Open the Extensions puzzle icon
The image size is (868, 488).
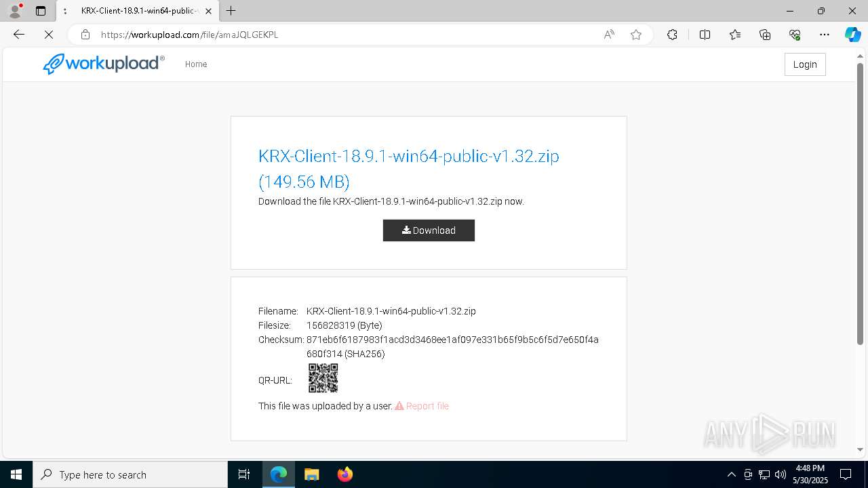point(672,35)
